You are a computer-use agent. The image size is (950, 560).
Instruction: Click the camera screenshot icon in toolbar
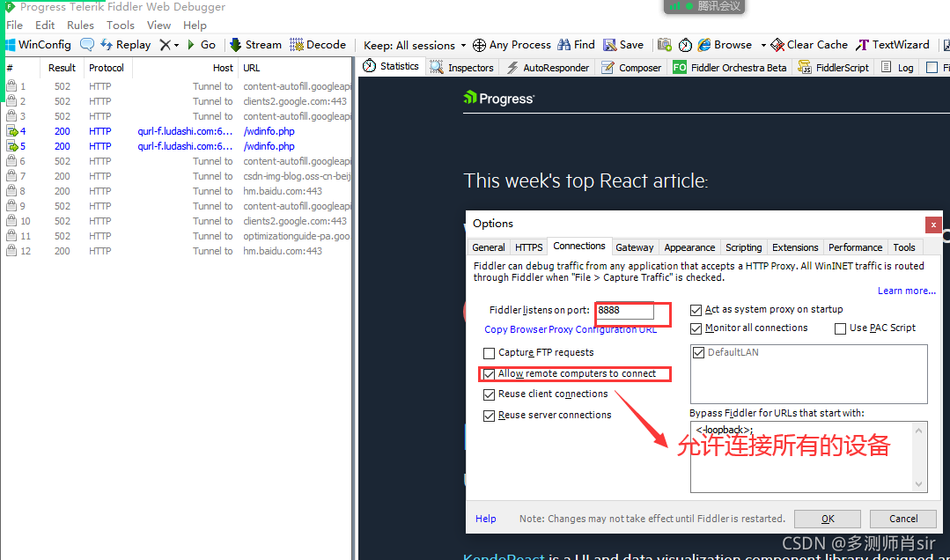(x=665, y=45)
